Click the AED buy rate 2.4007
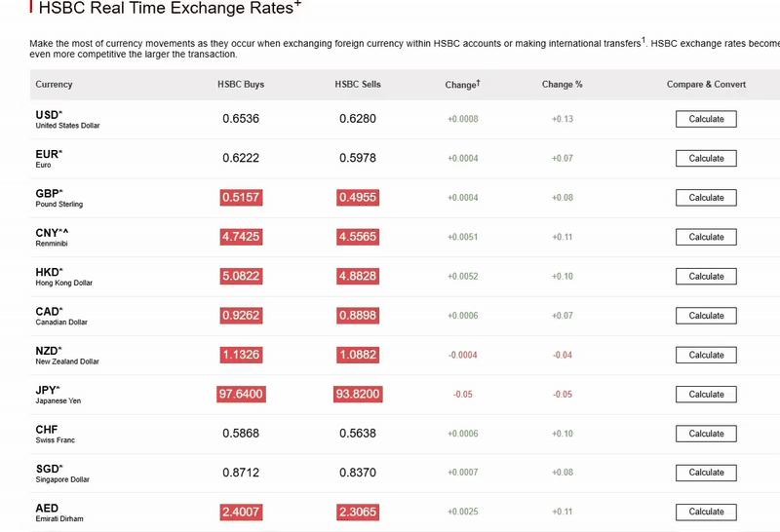Image resolution: width=780 pixels, height=532 pixels. [241, 512]
